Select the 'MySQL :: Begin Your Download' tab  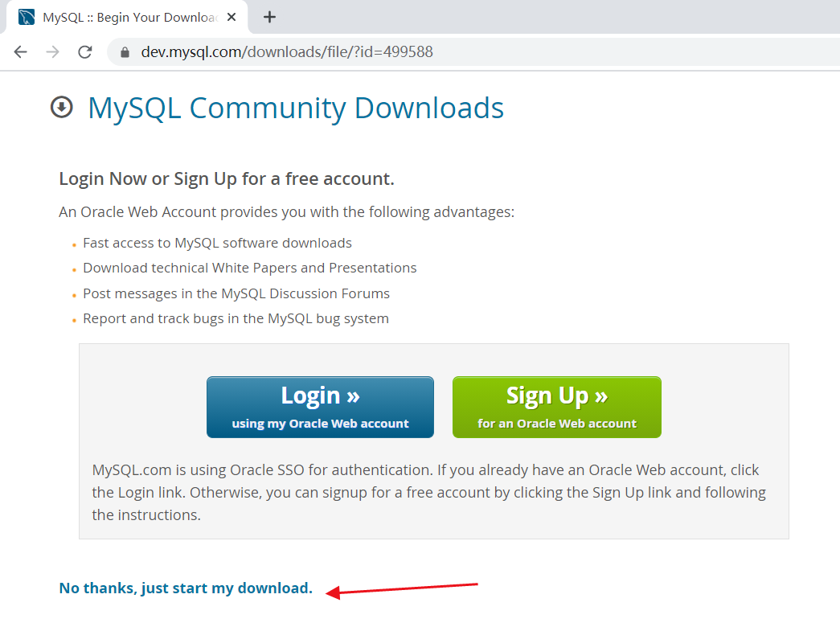(129, 17)
